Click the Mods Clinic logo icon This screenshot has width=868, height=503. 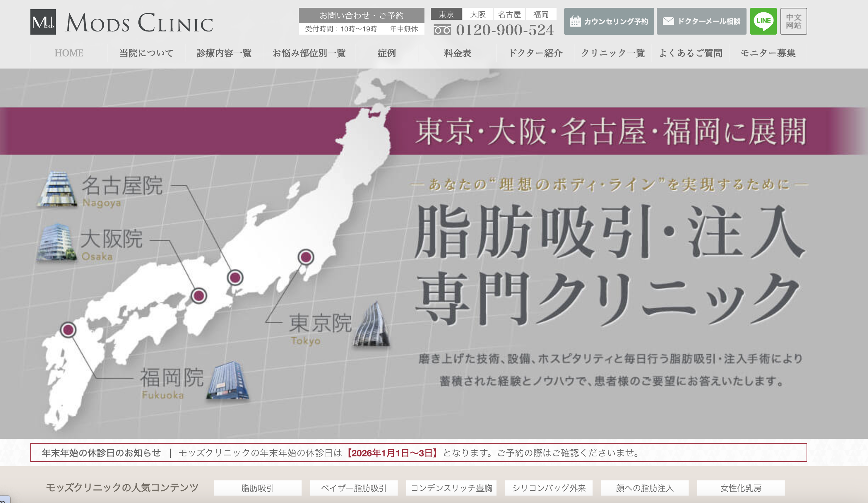43,22
